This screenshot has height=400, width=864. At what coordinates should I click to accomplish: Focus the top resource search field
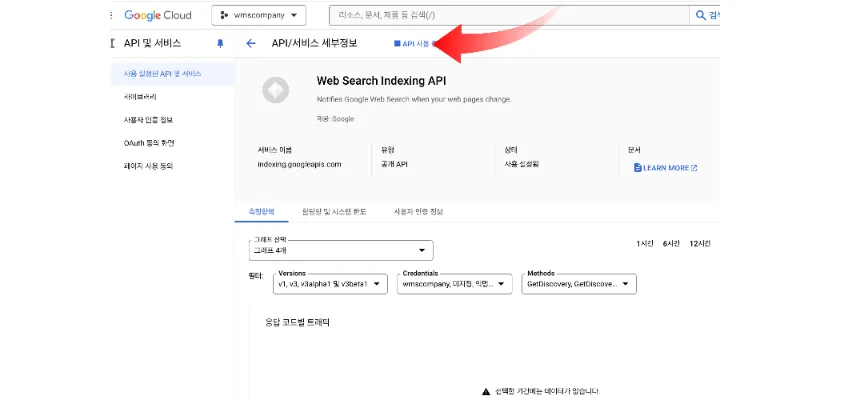(x=509, y=15)
